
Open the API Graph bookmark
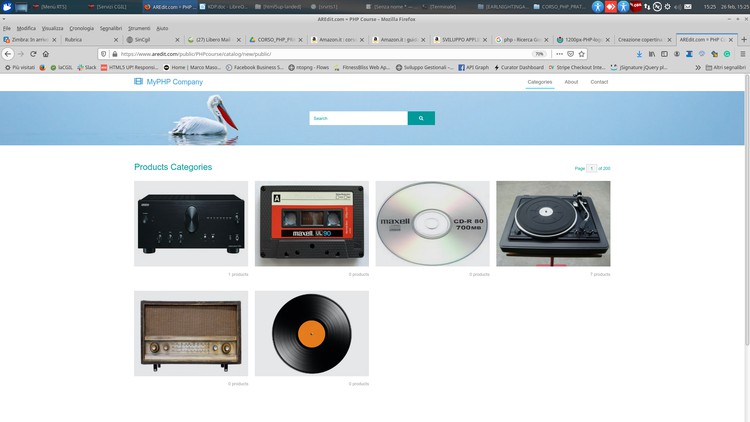pos(474,67)
